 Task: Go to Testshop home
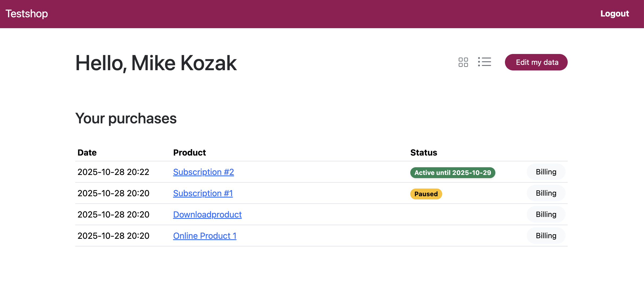(x=27, y=14)
